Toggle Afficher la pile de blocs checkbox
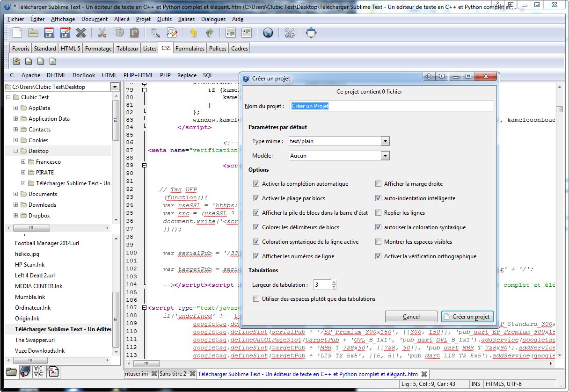The image size is (569, 392). [256, 213]
